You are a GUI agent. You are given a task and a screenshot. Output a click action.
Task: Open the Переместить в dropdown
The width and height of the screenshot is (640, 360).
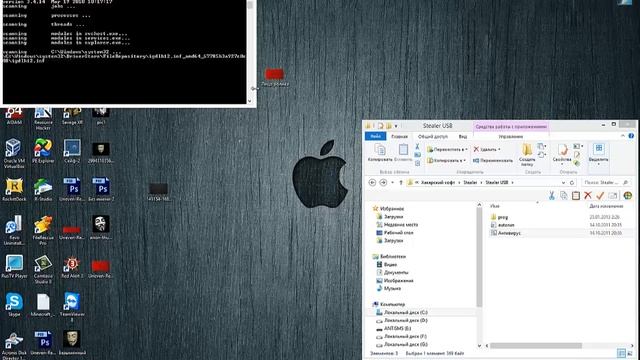click(x=447, y=149)
